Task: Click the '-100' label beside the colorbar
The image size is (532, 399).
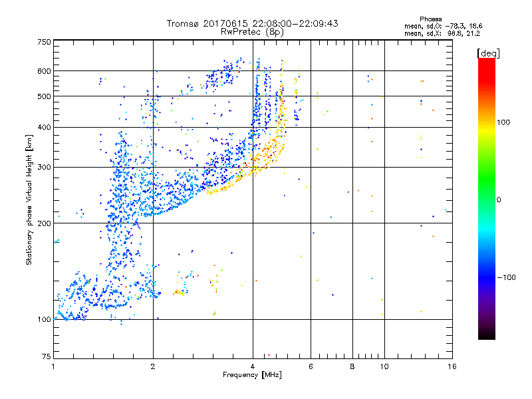Action: pos(507,277)
